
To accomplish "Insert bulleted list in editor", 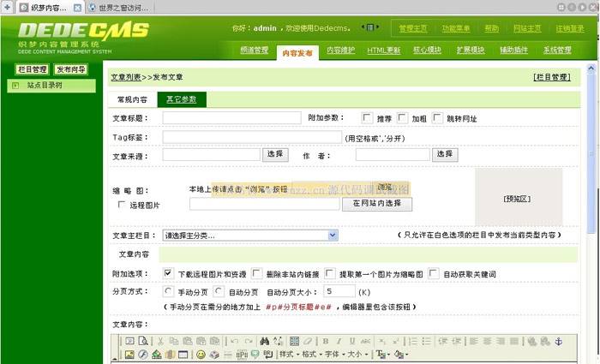I will point(427,341).
